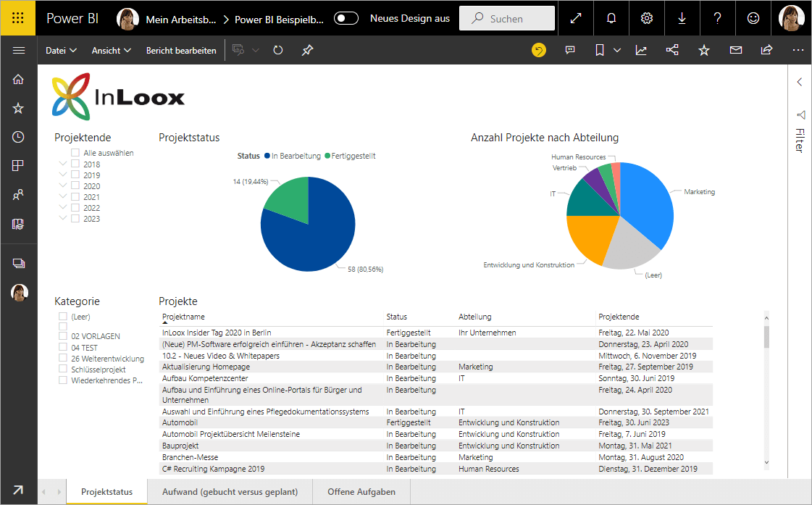The height and width of the screenshot is (505, 812).
Task: Sort table by Projektname column header
Action: (x=183, y=317)
